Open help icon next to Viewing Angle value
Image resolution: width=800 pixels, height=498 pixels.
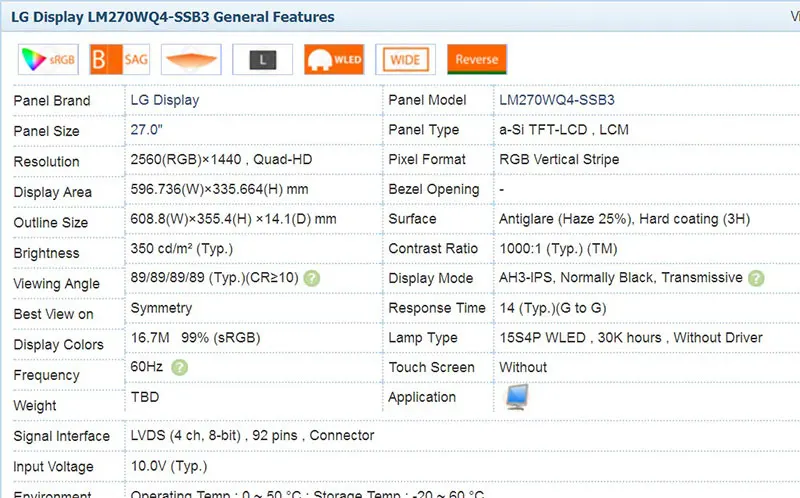(x=312, y=279)
